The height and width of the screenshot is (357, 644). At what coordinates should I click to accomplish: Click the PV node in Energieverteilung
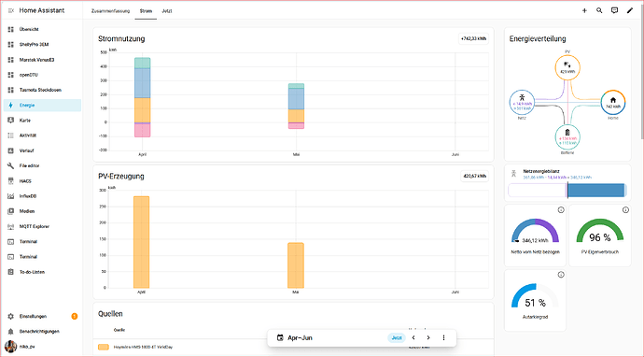pyautogui.click(x=567, y=67)
